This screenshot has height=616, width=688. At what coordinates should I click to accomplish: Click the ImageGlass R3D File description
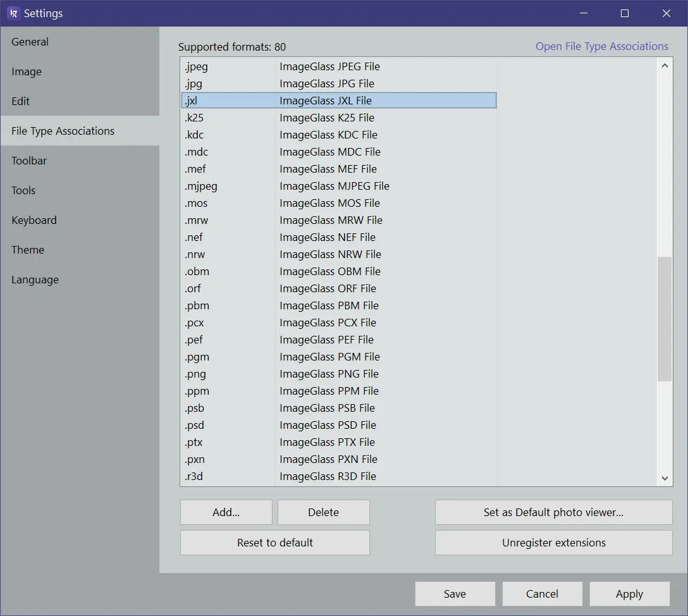coord(328,476)
